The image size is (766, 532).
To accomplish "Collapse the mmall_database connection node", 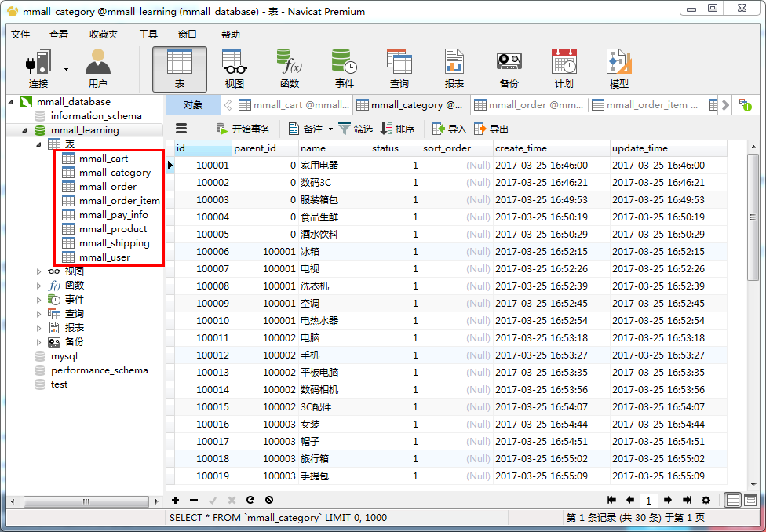I will tap(11, 102).
